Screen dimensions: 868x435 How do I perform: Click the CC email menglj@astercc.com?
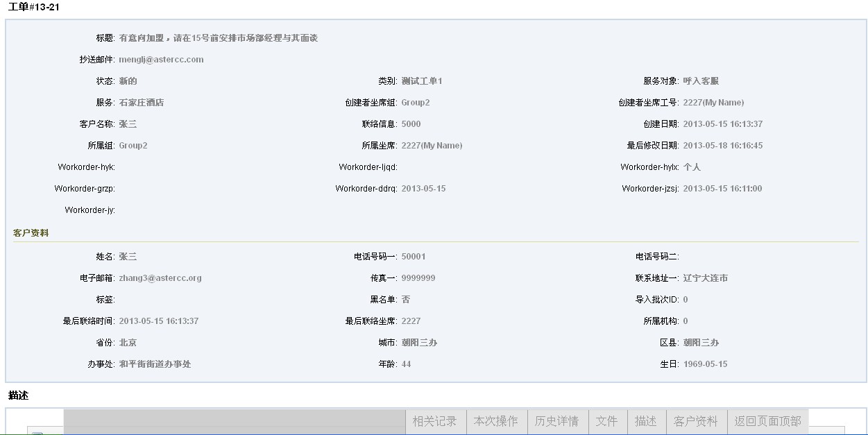point(161,60)
